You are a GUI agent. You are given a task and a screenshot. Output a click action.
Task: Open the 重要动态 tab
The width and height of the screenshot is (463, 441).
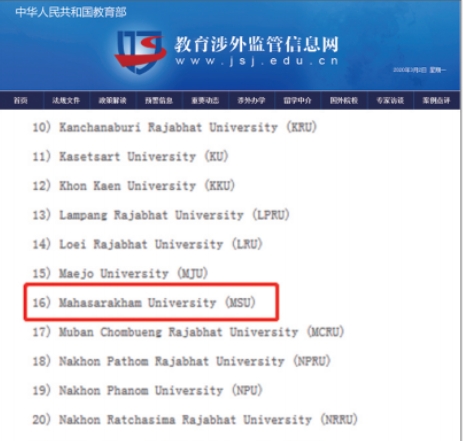tap(205, 100)
